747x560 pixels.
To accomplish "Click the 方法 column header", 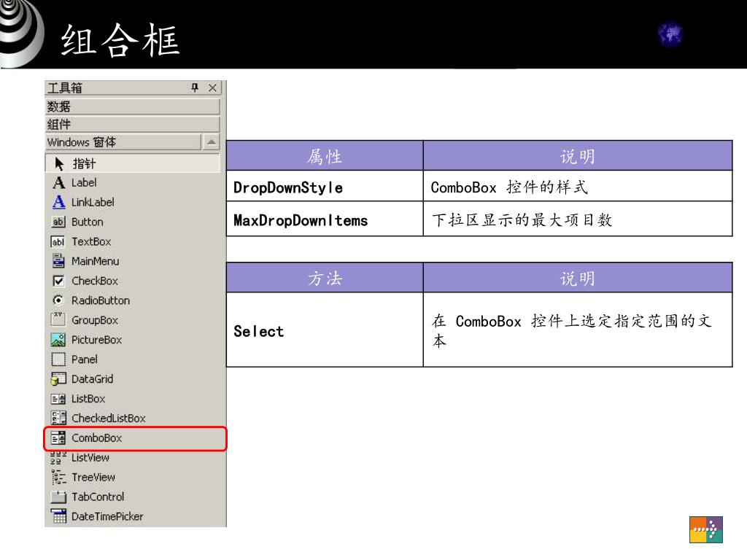I will (325, 278).
